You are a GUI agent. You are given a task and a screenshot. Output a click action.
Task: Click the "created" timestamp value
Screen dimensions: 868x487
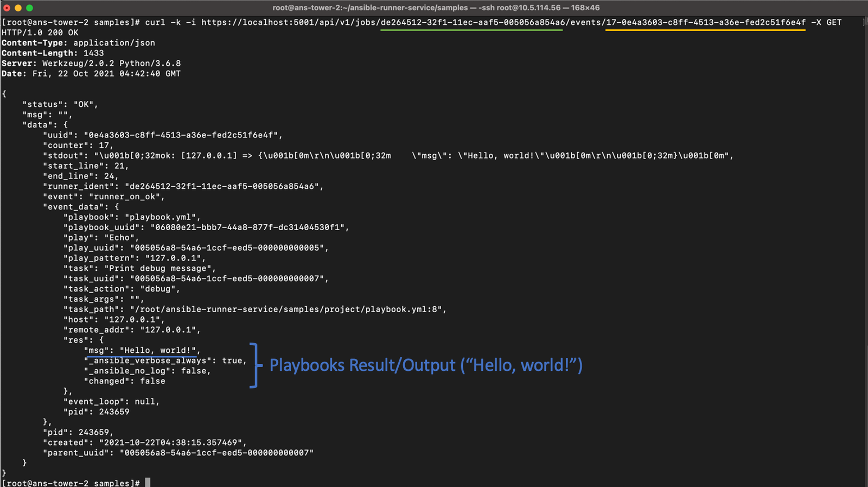172,442
